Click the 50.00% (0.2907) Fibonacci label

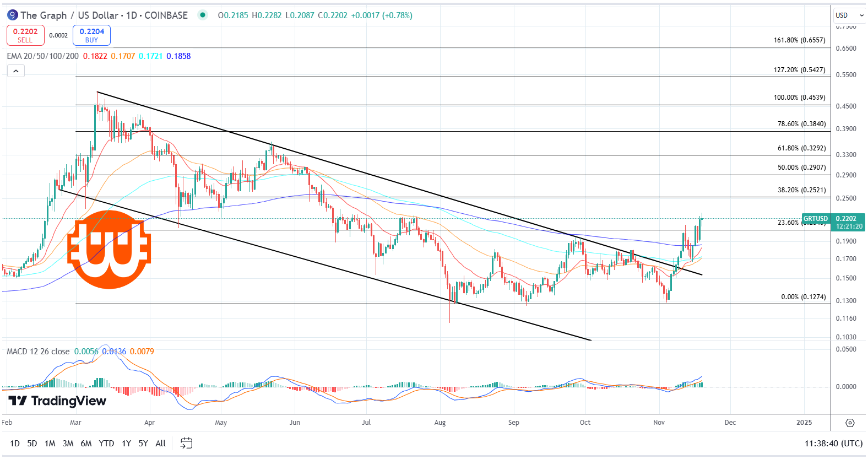801,168
